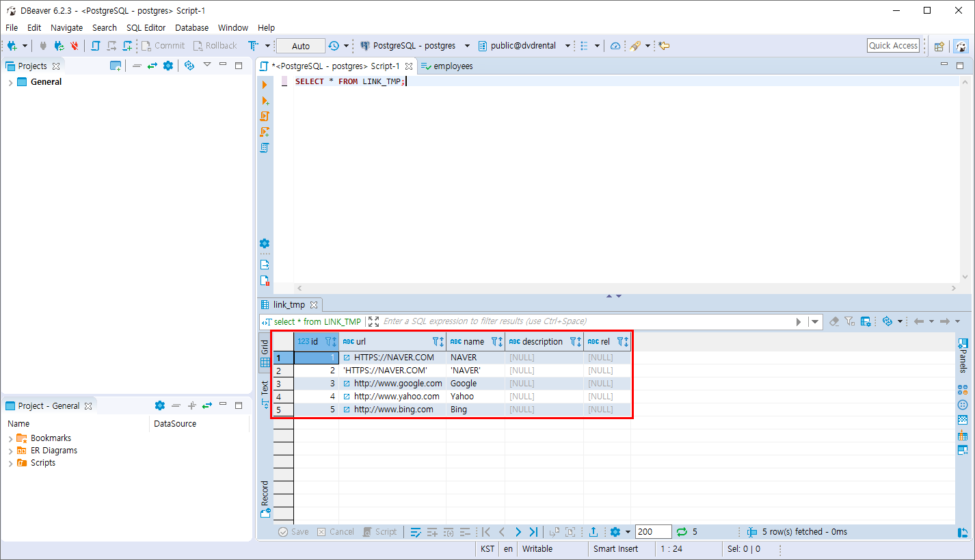The image size is (975, 560).
Task: Click the Reconnect plug icon
Action: 59,46
